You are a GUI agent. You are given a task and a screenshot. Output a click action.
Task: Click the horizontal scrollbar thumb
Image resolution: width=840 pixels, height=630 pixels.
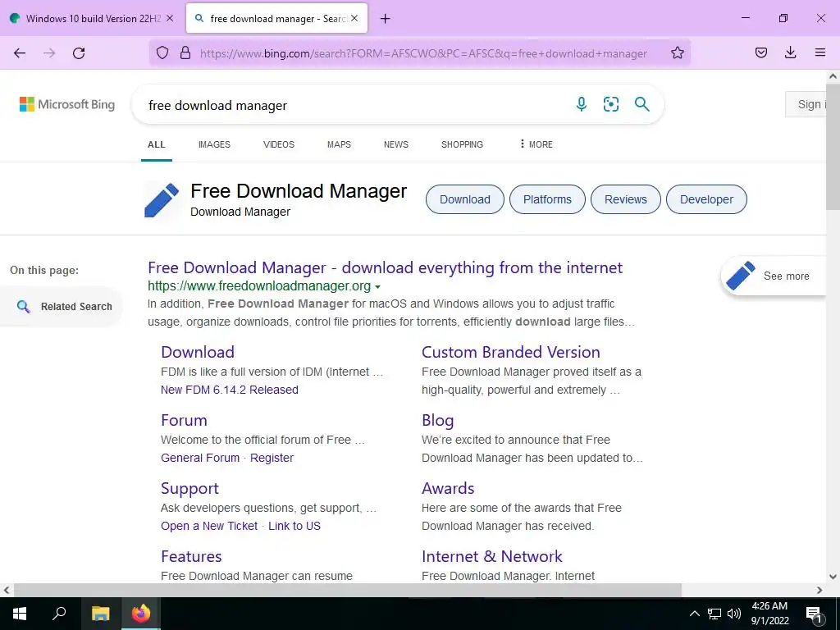tap(347, 590)
